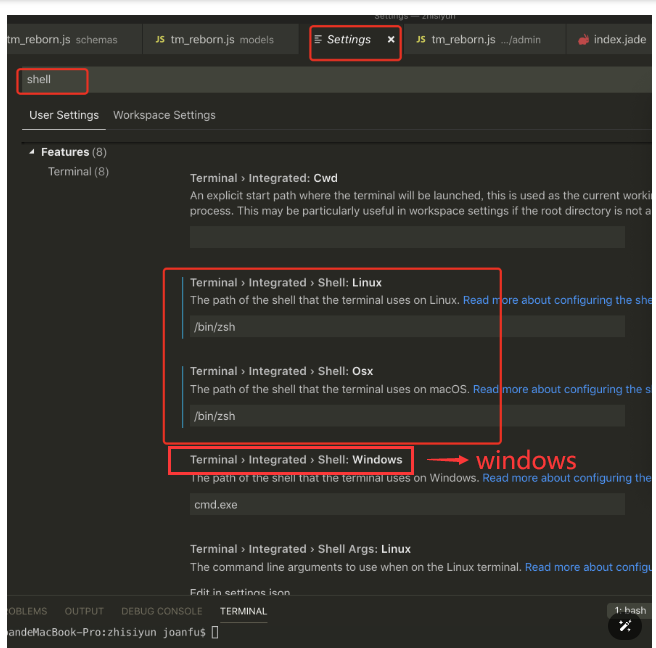Screen dimensions: 656x648
Task: Open the 1: bash terminal selector dropdown
Action: [629, 610]
